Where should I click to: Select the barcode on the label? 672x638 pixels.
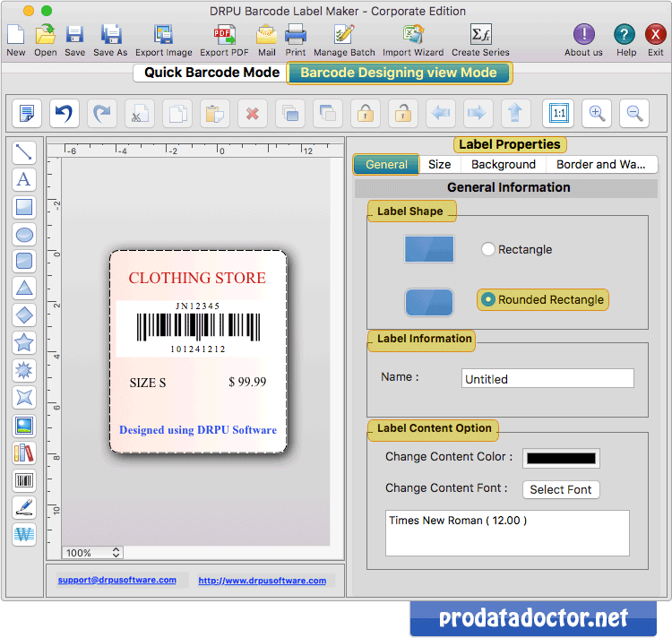coord(198,328)
